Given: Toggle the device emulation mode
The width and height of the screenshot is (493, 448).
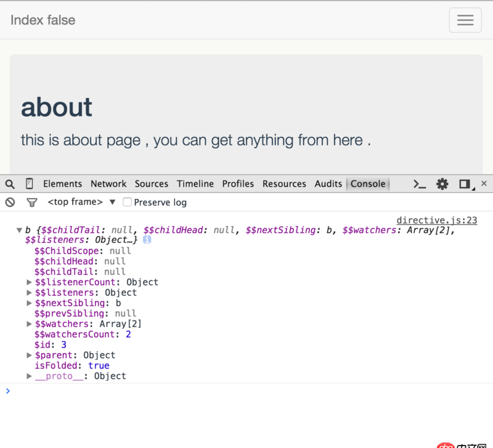Looking at the screenshot, I should tap(28, 184).
